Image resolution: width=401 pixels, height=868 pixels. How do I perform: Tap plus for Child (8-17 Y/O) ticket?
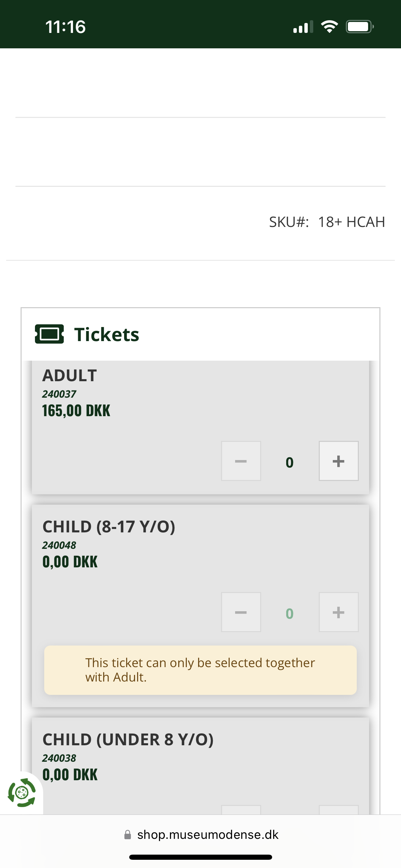click(339, 612)
